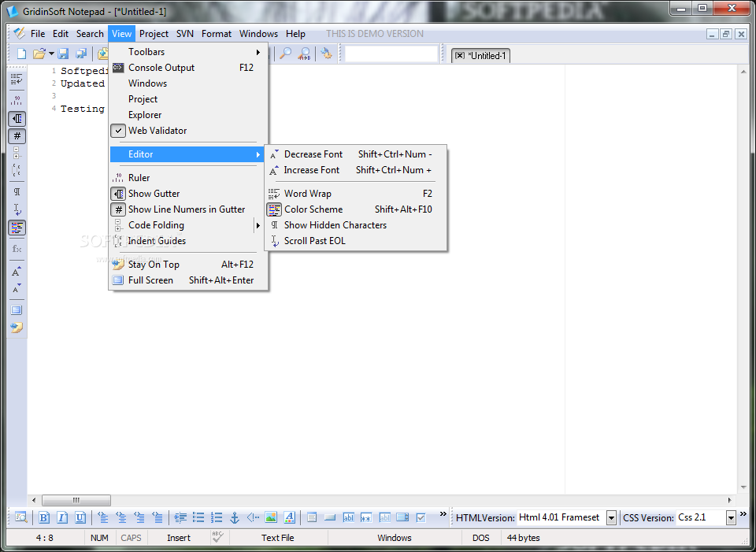Expand overflow chevron after CSS Version
The height and width of the screenshot is (552, 756).
tap(743, 514)
